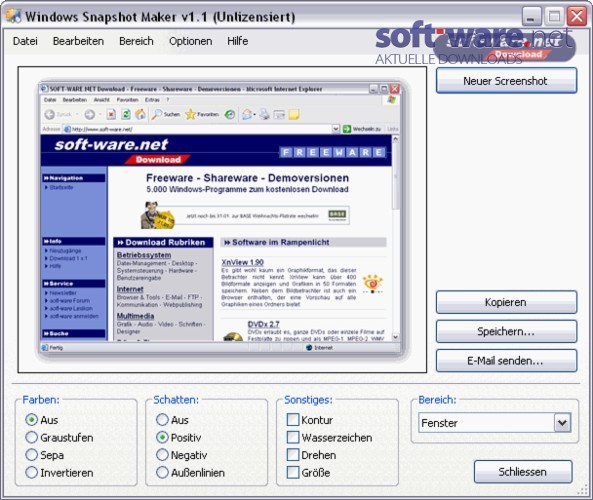Screen dimensions: 593x500
Task: Open the Optionen menu
Action: pyautogui.click(x=190, y=41)
